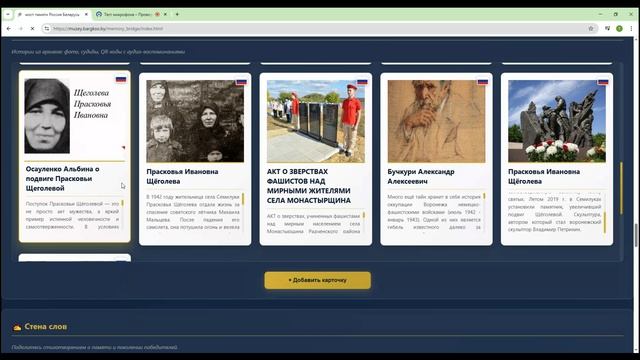
Task: Open title 'Бучкури Александр Алексеевич'
Action: coord(421,176)
